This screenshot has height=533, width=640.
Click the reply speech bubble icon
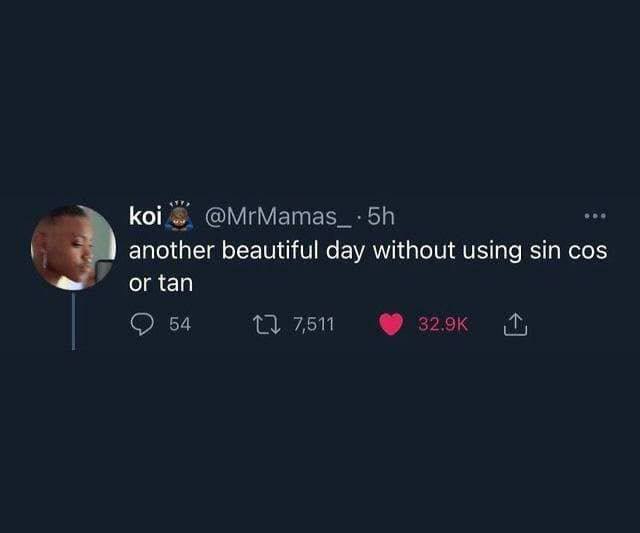[142, 324]
